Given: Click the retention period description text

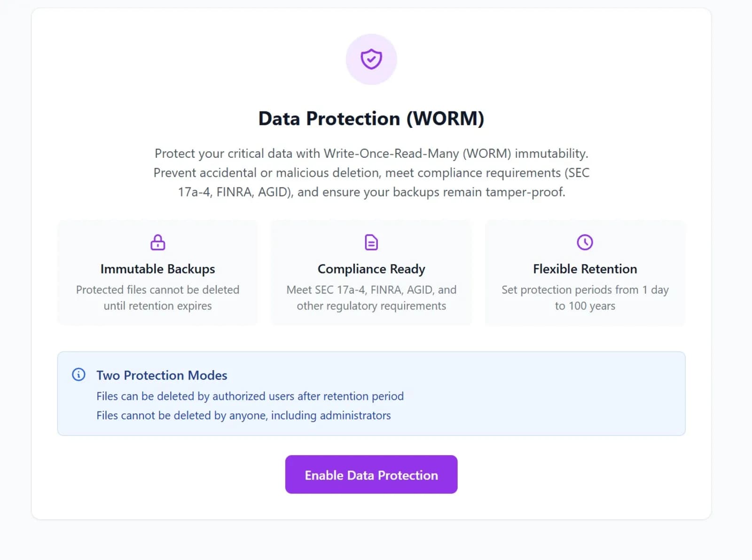Looking at the screenshot, I should [584, 297].
